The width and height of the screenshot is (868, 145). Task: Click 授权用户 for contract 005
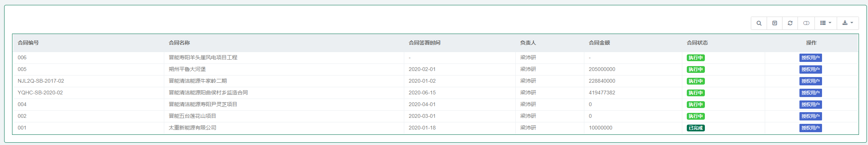(x=811, y=69)
